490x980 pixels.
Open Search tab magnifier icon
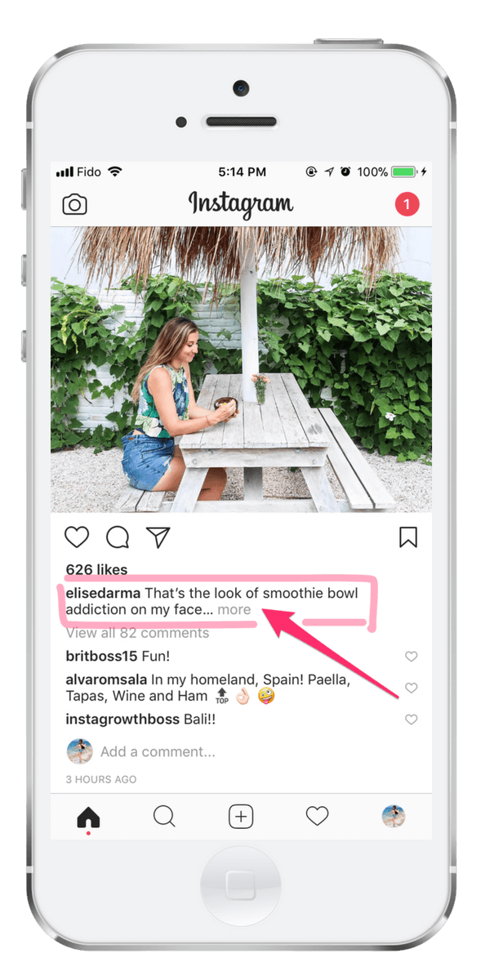[x=164, y=817]
